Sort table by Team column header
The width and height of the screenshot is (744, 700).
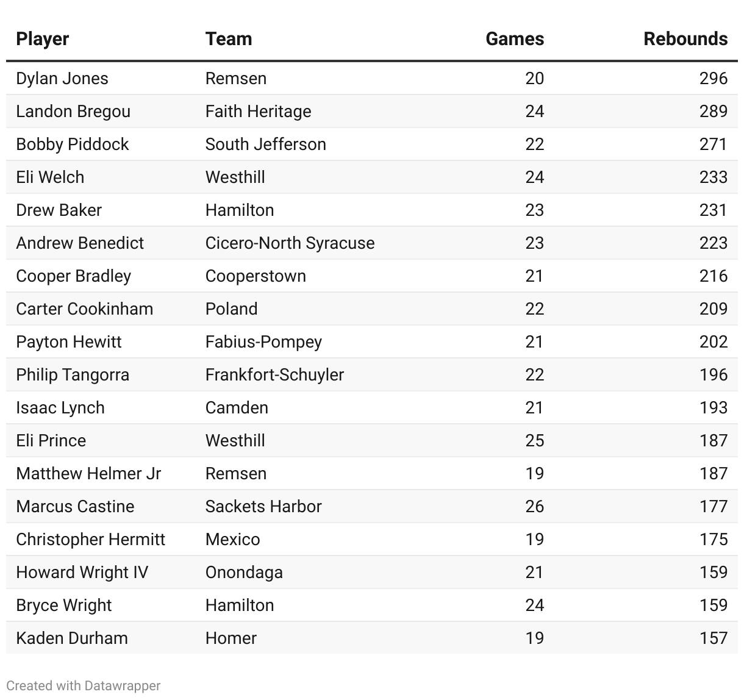(229, 38)
